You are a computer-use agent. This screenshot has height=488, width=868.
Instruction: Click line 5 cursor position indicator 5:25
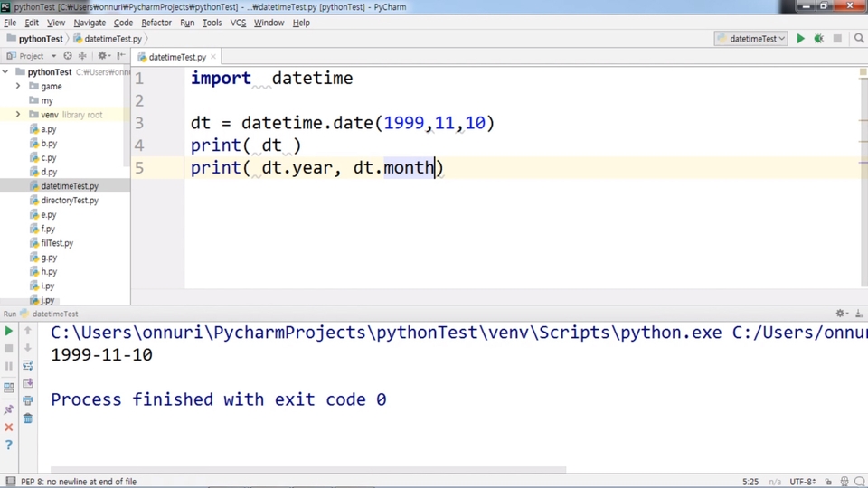coord(750,482)
